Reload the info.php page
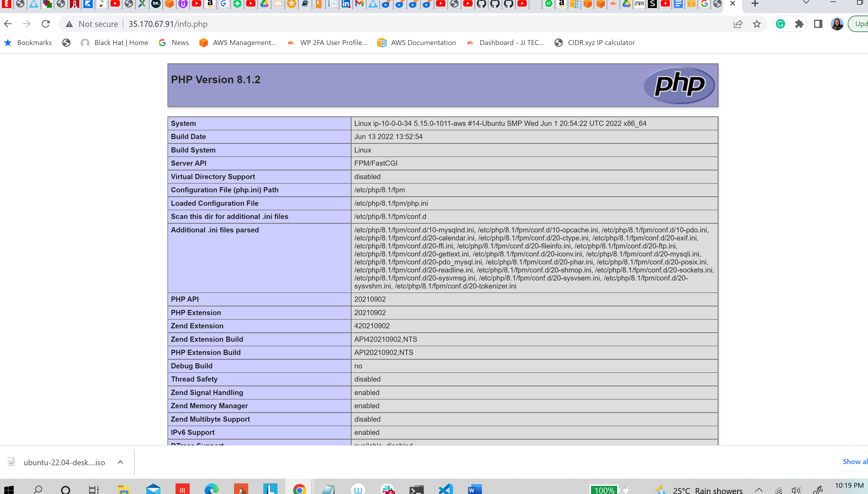The width and height of the screenshot is (868, 494). click(46, 24)
